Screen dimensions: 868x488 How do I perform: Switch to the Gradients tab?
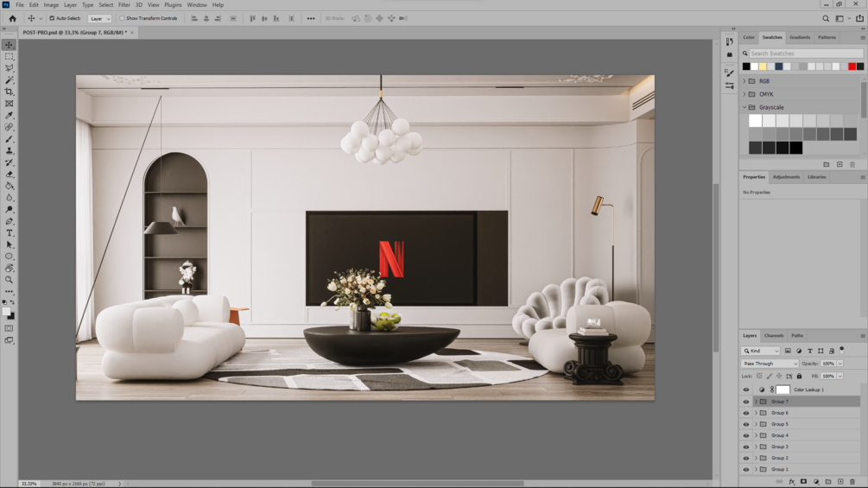800,37
